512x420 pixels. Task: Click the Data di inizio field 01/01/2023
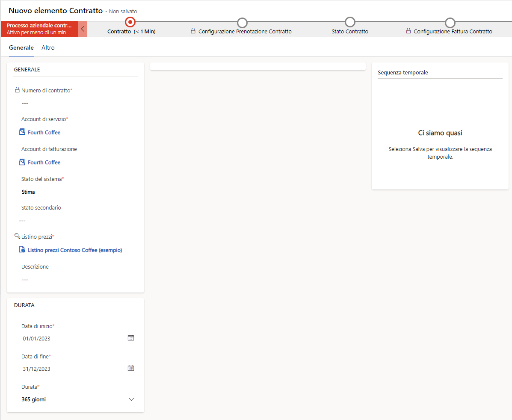coord(37,339)
